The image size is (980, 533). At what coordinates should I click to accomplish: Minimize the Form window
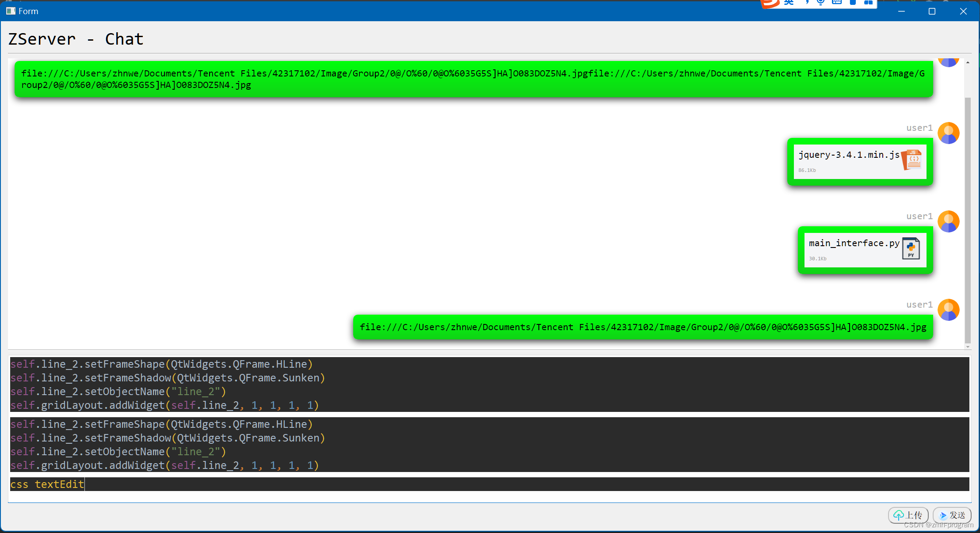[901, 11]
